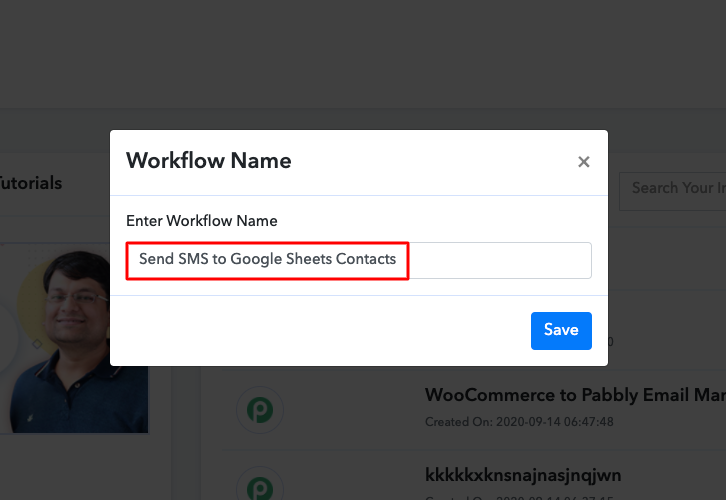Click the Tutorials heading on the left

(31, 183)
